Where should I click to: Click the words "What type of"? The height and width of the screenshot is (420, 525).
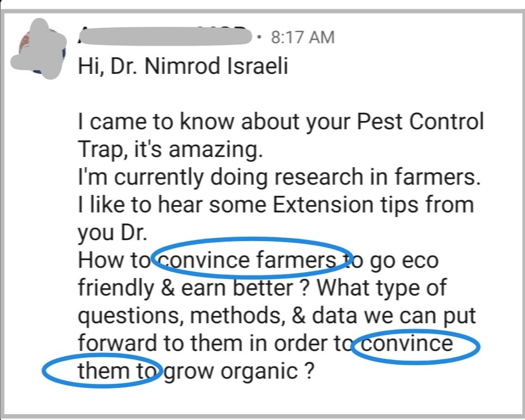381,288
